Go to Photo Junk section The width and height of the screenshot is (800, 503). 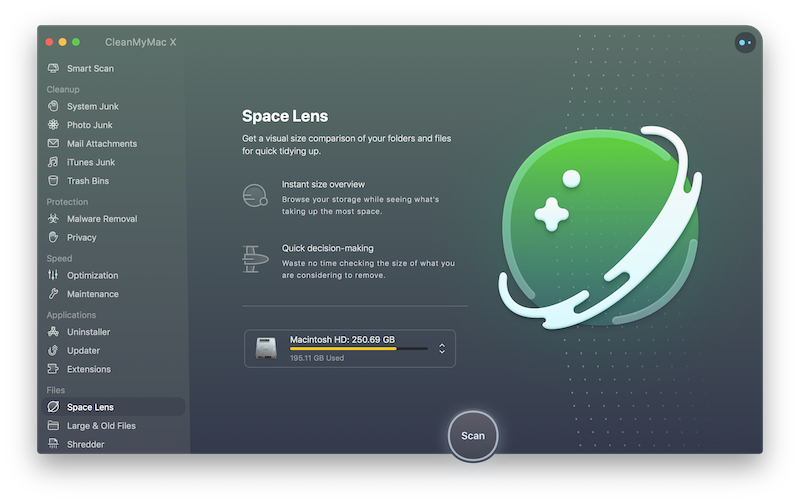[89, 125]
